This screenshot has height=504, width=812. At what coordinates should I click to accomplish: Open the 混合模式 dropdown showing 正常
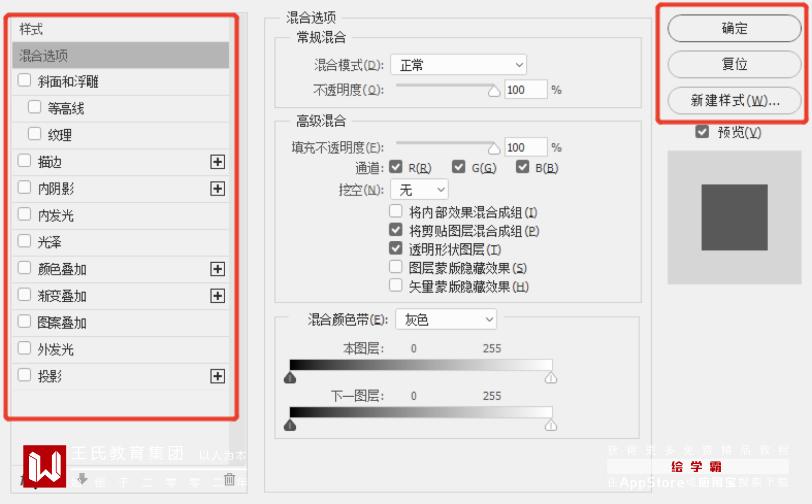point(459,65)
